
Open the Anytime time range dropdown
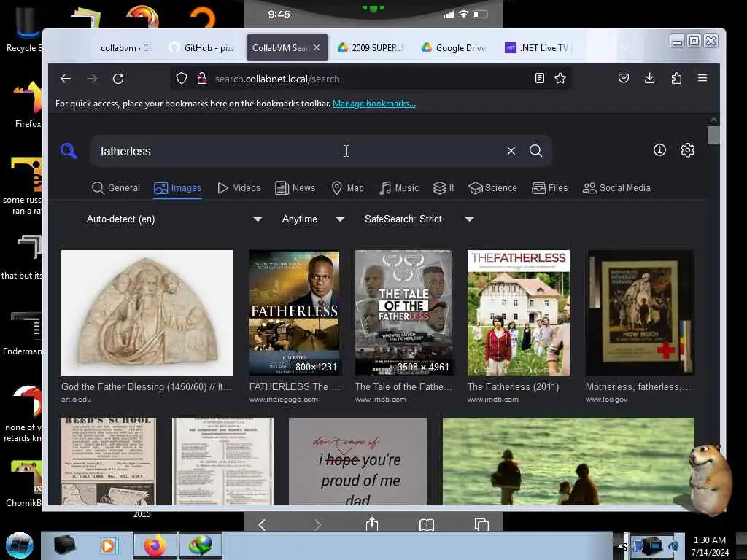click(313, 219)
